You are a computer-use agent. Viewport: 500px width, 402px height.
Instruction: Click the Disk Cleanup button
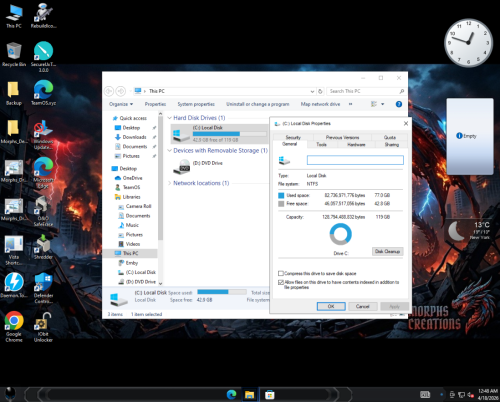387,251
